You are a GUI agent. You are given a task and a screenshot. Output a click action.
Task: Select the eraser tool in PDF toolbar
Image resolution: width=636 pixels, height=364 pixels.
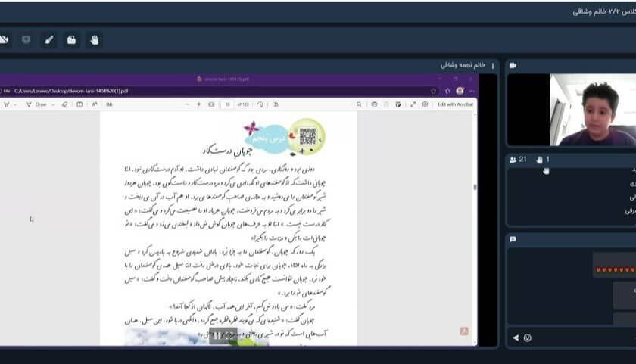coord(66,104)
